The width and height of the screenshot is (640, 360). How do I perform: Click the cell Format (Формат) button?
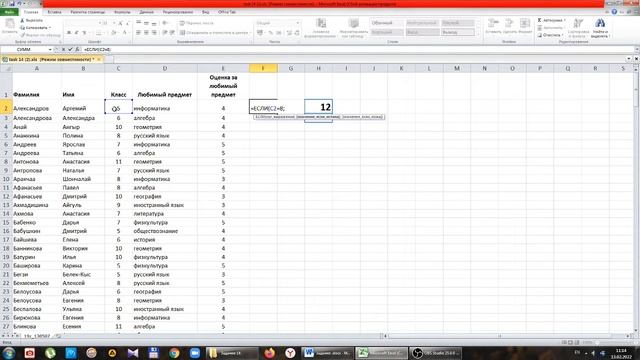click(525, 26)
